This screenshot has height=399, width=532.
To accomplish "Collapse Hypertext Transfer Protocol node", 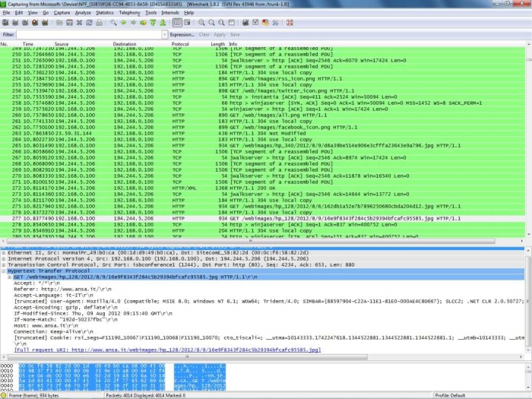I will click(3, 271).
